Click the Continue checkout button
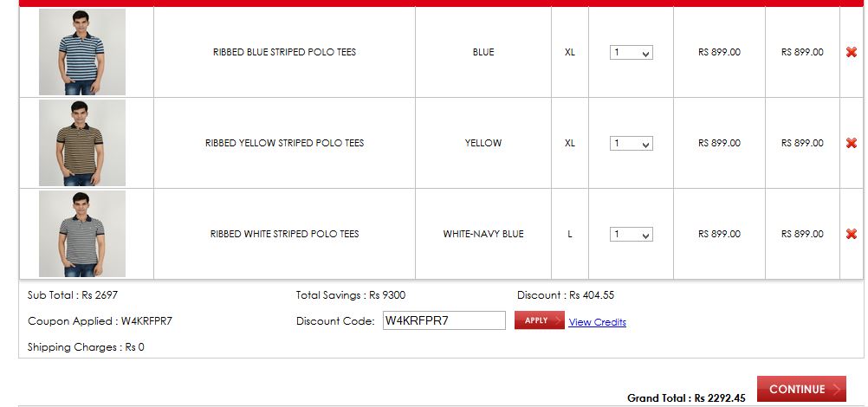 [x=801, y=389]
